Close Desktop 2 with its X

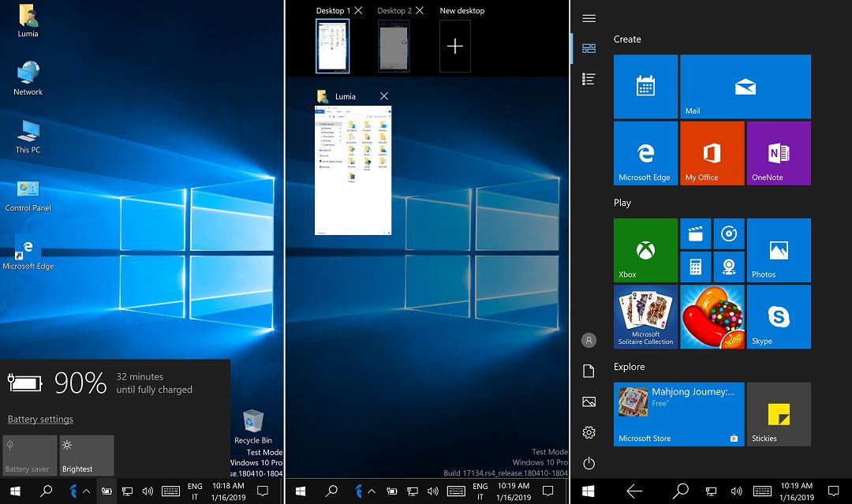(x=420, y=10)
